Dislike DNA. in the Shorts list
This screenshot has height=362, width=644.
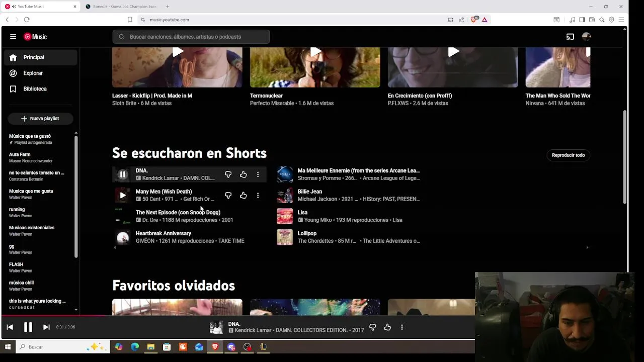[228, 174]
